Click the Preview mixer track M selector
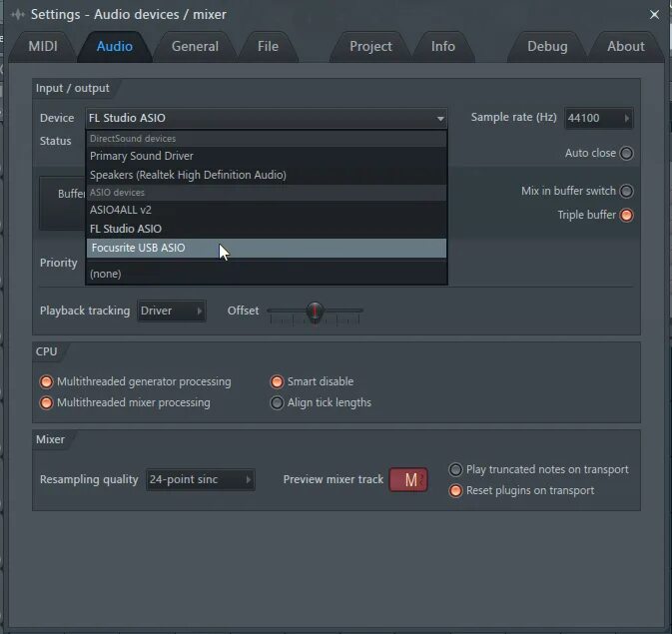This screenshot has height=634, width=672. (x=408, y=479)
